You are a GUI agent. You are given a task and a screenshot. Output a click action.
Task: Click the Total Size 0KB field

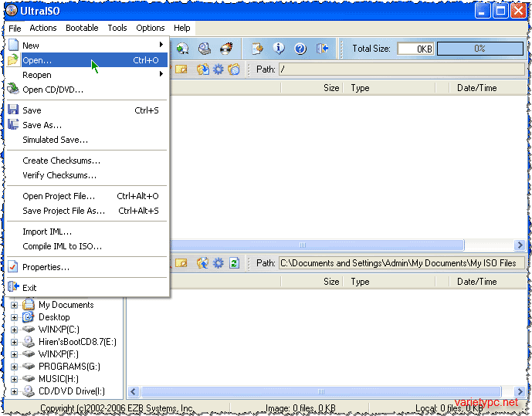coord(415,49)
